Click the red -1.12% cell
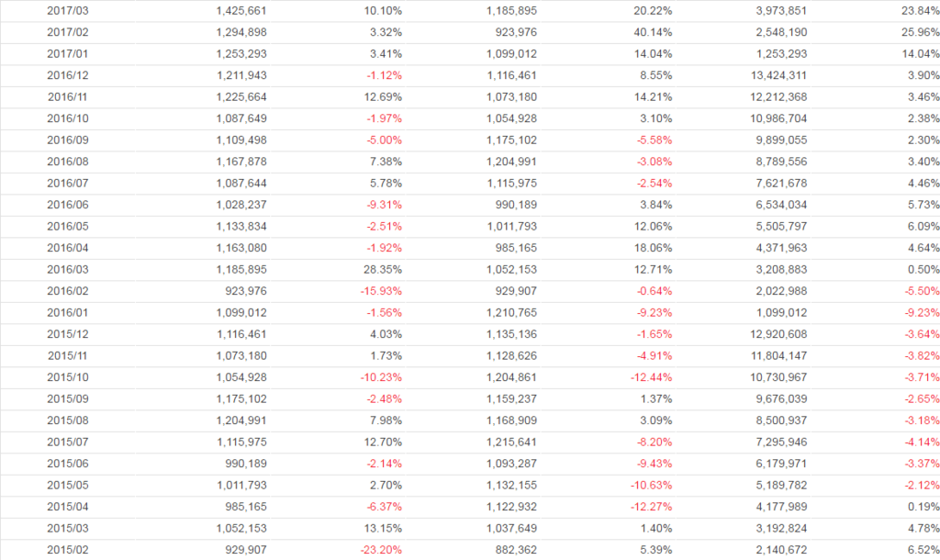940x560 pixels. coord(385,75)
